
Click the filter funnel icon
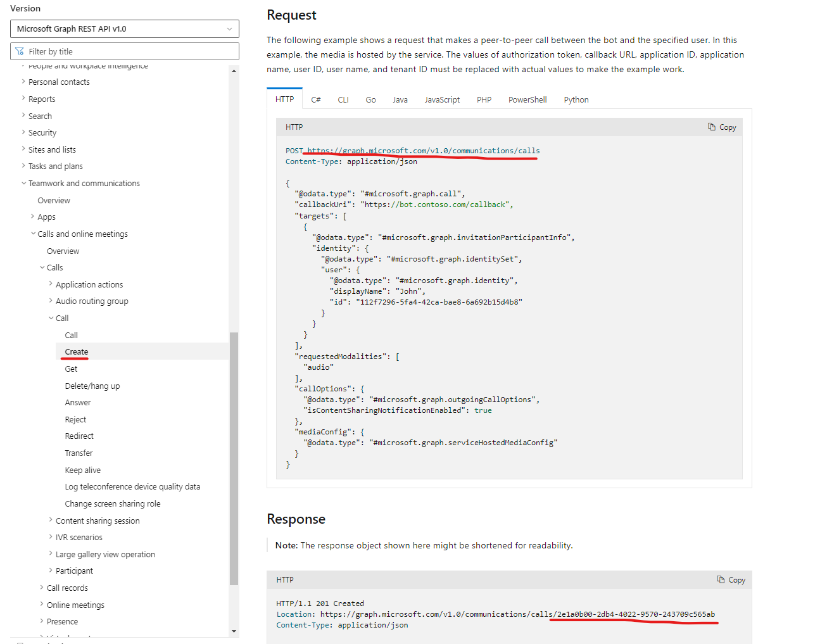[x=20, y=51]
